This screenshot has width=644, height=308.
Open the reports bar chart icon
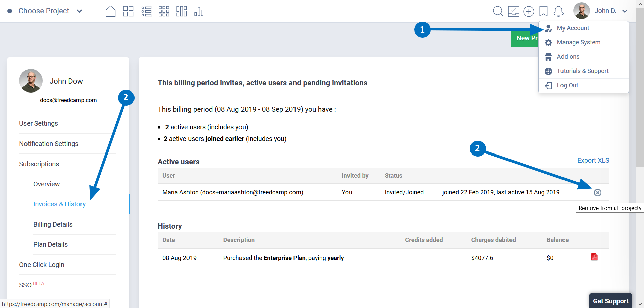[199, 11]
